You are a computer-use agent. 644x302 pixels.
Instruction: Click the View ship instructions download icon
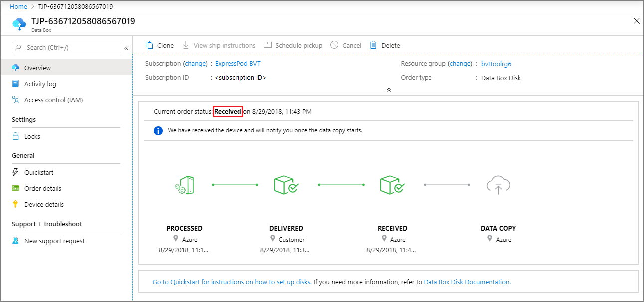[186, 45]
